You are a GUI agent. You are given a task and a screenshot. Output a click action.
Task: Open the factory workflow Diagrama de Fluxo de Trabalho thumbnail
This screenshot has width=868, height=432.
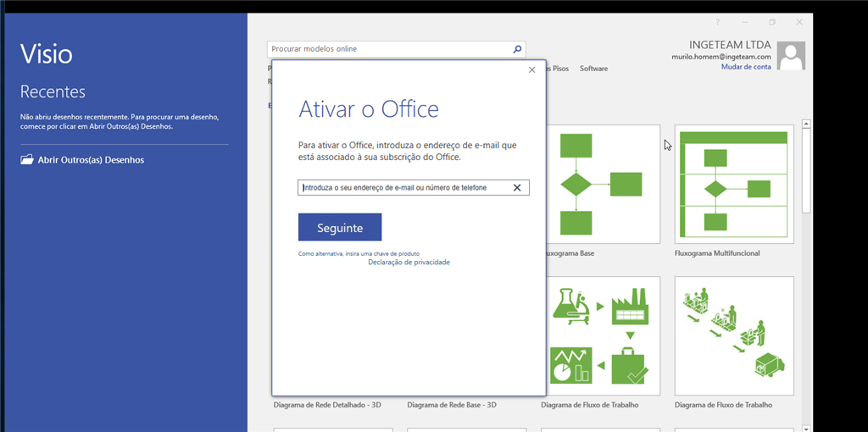pyautogui.click(x=601, y=335)
